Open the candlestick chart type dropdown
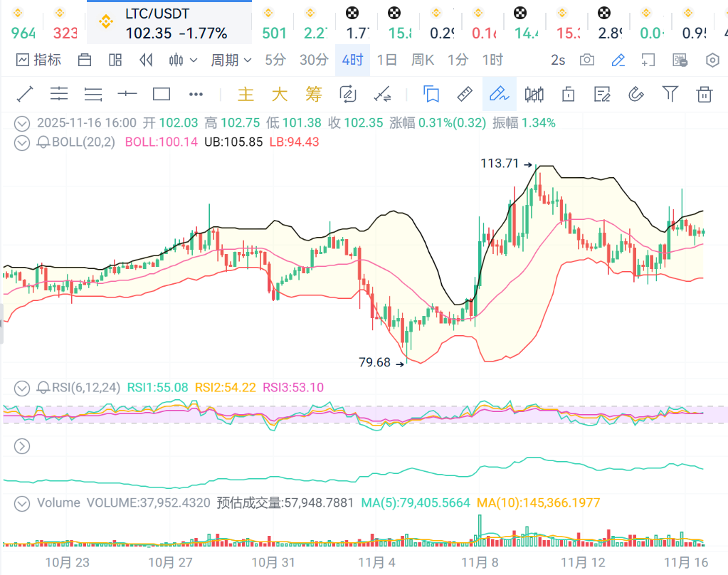 [x=183, y=60]
